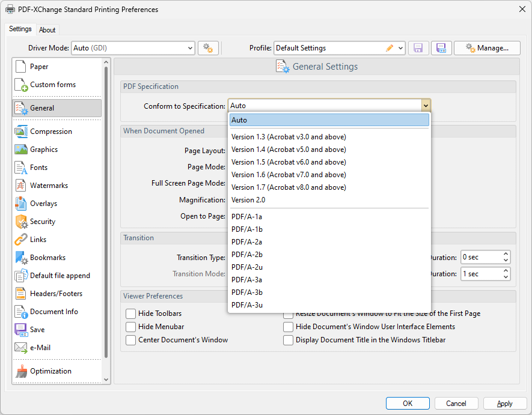532x415 pixels.
Task: Click the Bookmarks icon in sidebar
Action: click(21, 258)
